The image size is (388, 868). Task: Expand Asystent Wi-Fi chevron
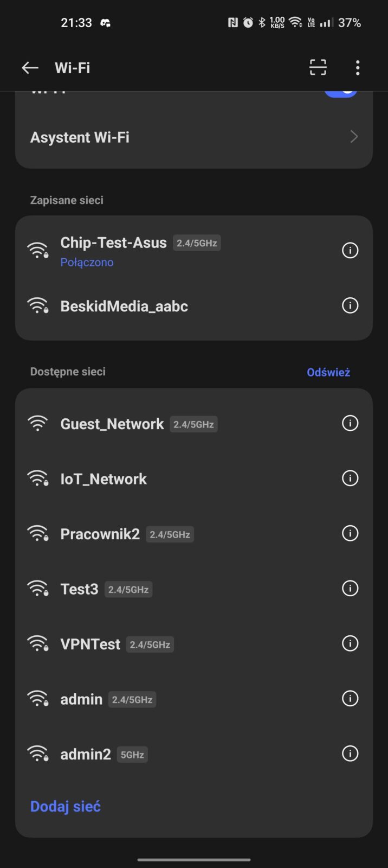pyautogui.click(x=354, y=137)
